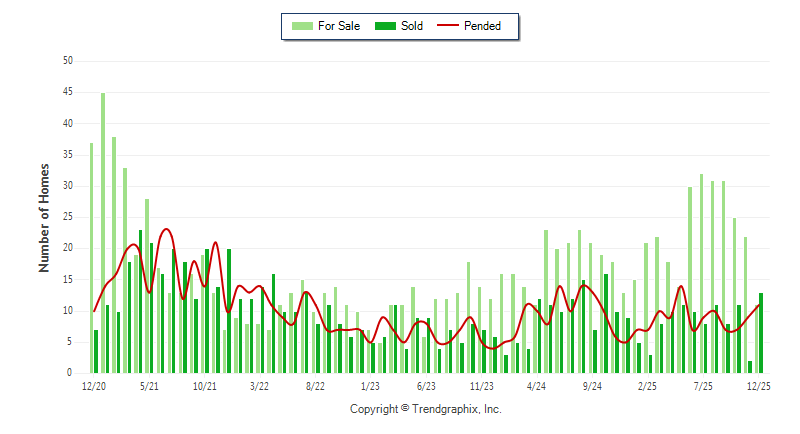Select the 12/20 x-axis date label
This screenshot has width=800, height=434.
click(x=93, y=386)
